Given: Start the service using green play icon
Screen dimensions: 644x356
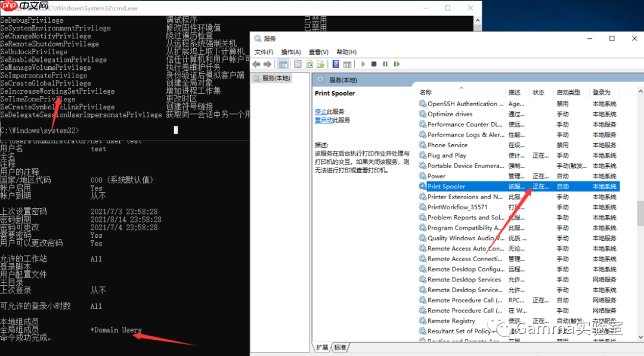Looking at the screenshot, I should tap(363, 64).
